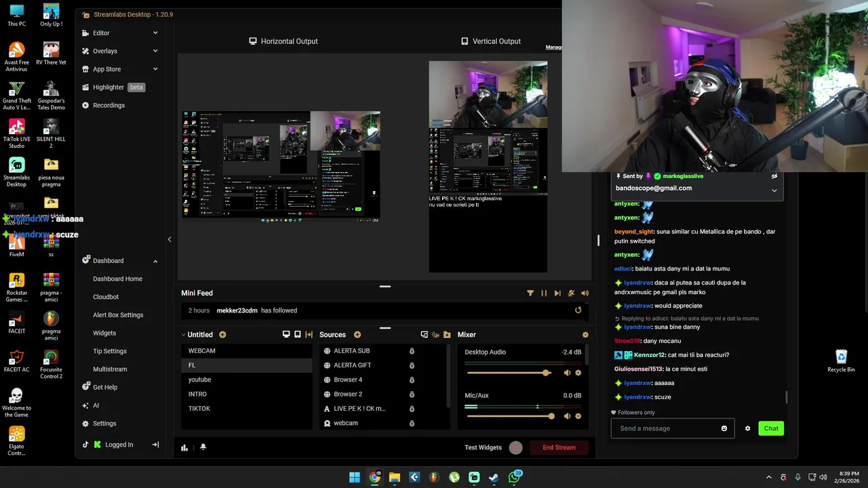The image size is (868, 488).
Task: Open Dashboard Home link
Action: point(117,279)
